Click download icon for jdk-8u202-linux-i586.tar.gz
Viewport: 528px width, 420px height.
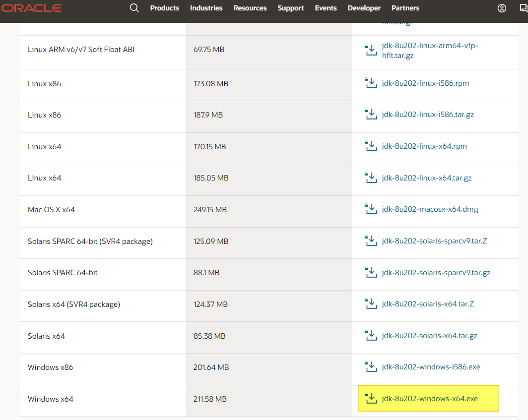coord(371,115)
